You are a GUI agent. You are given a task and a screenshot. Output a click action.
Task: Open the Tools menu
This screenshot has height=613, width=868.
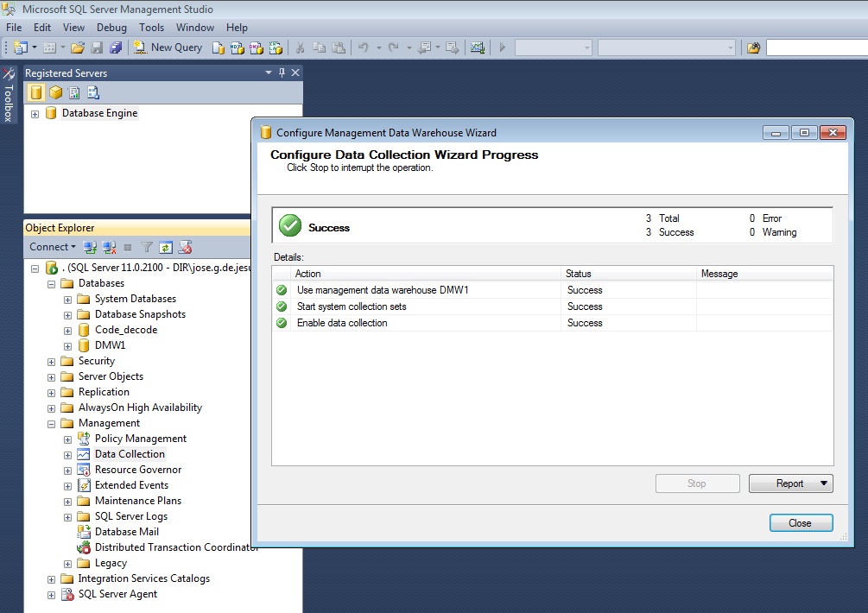[x=151, y=27]
